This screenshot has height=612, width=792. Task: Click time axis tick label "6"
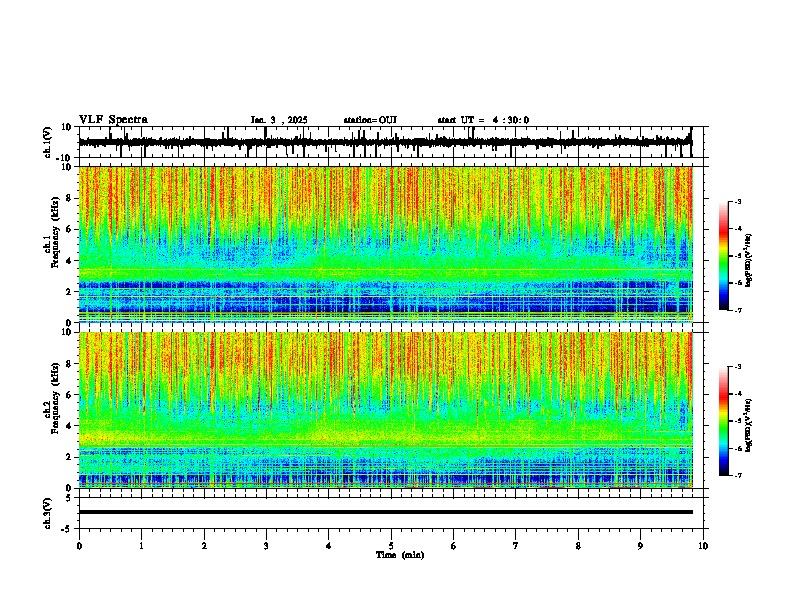[454, 546]
